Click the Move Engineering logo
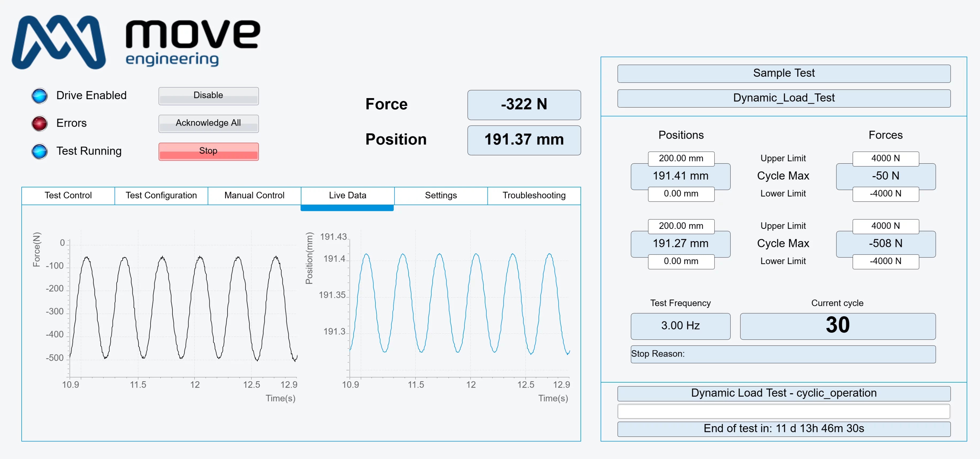 [x=136, y=42]
